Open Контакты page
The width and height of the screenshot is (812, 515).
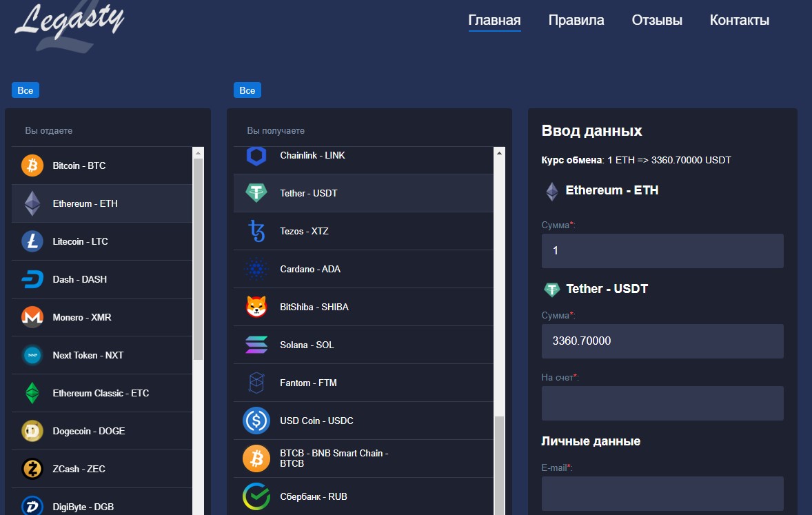(x=740, y=20)
